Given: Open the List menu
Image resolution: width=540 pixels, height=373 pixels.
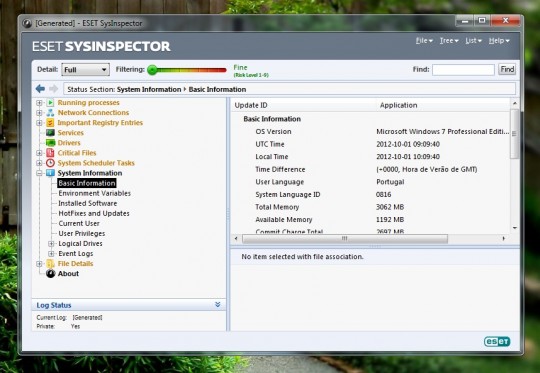Looking at the screenshot, I should click(473, 41).
